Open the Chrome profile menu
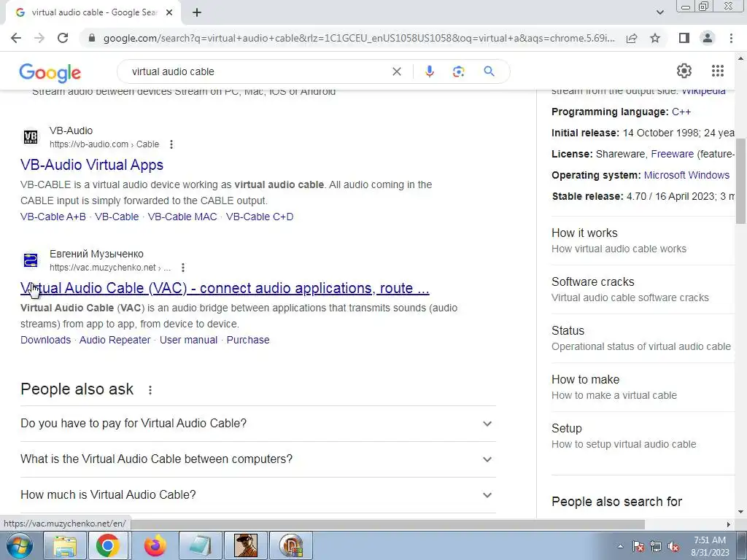The image size is (747, 560). (708, 38)
